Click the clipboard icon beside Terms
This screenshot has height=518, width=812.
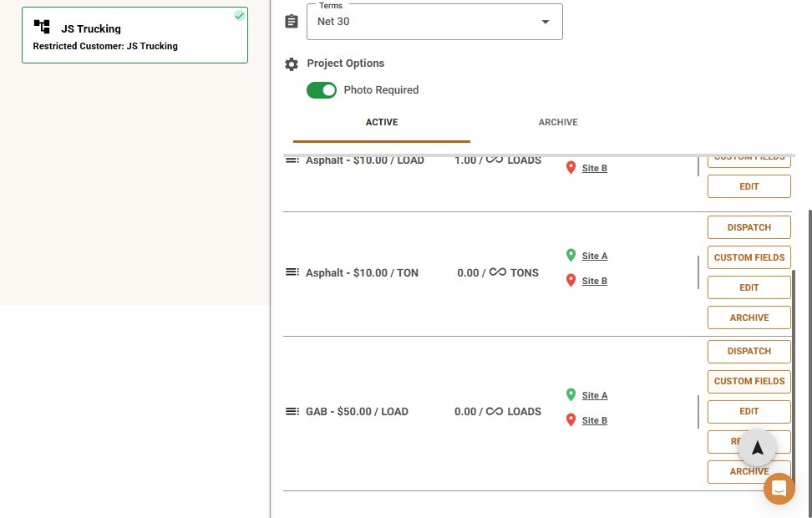(292, 22)
